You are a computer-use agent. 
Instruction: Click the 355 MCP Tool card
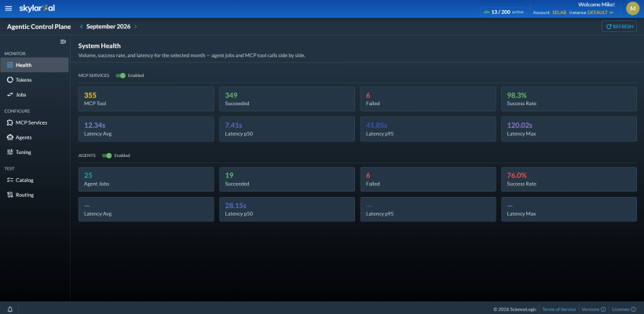pos(146,99)
